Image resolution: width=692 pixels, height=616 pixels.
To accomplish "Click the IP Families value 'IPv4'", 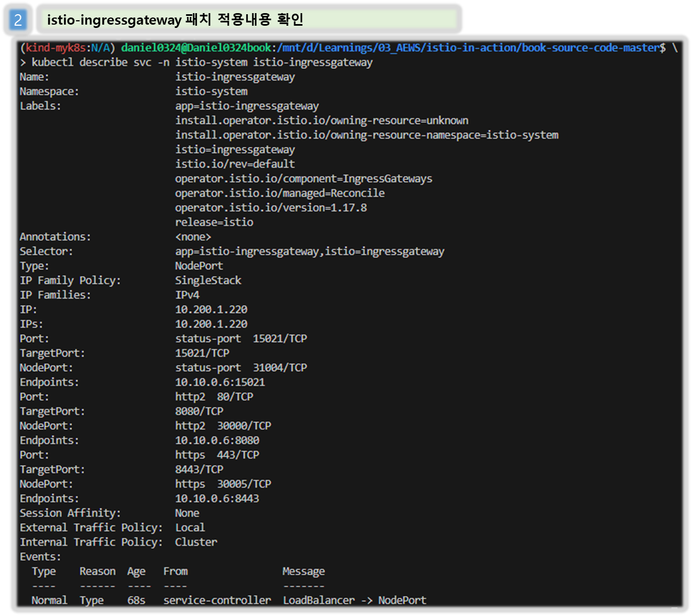I will (187, 295).
